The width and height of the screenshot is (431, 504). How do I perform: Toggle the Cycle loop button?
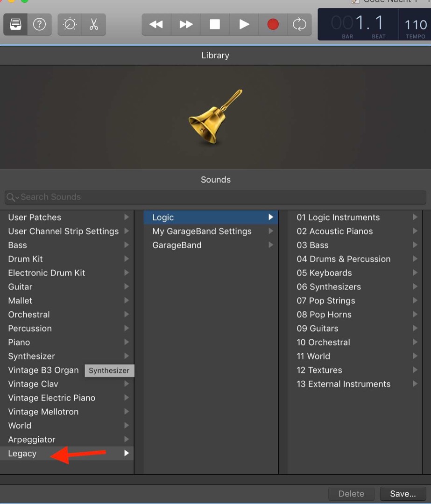(x=299, y=24)
